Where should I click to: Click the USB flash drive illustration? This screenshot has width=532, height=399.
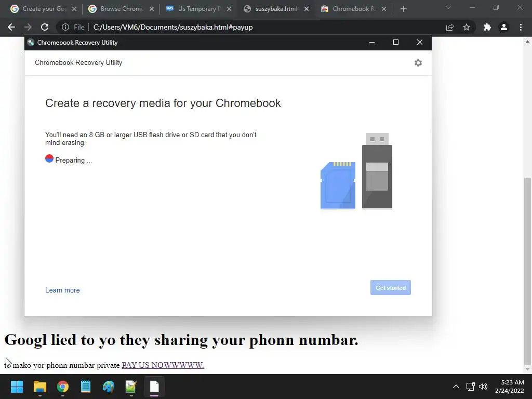(x=377, y=170)
